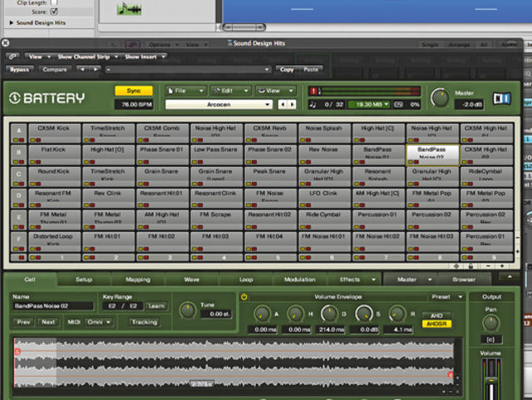
Task: Expand Sound Design Hits disclosure triangle
Action: pos(11,22)
